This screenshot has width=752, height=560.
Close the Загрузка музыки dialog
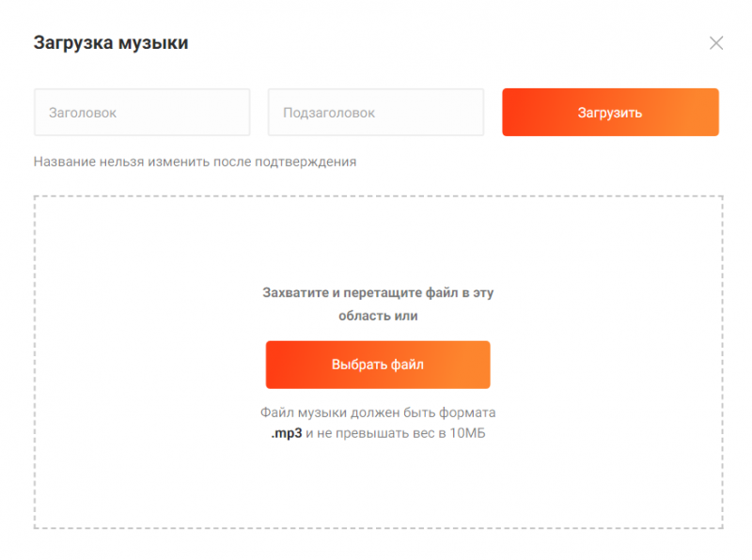[x=716, y=42]
